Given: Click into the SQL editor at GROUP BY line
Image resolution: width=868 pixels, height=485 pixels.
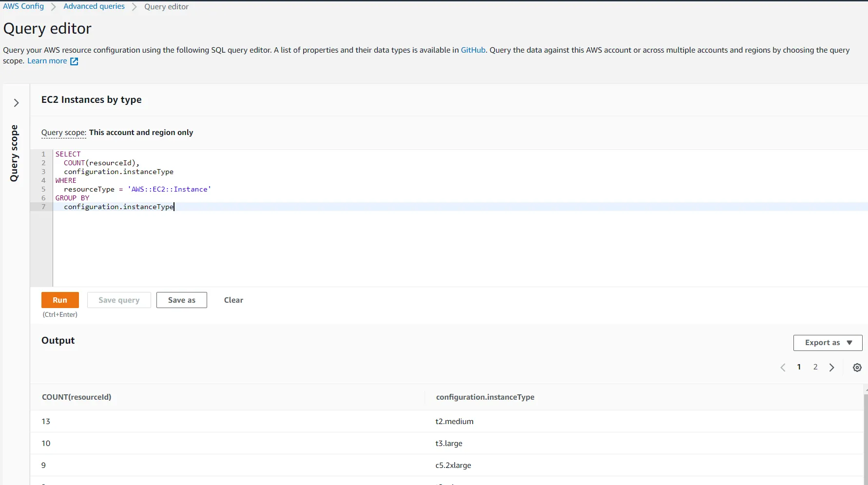Looking at the screenshot, I should [72, 198].
